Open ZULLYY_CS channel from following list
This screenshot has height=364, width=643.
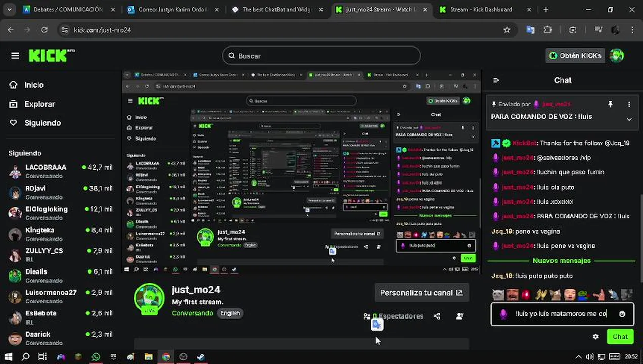click(x=61, y=255)
